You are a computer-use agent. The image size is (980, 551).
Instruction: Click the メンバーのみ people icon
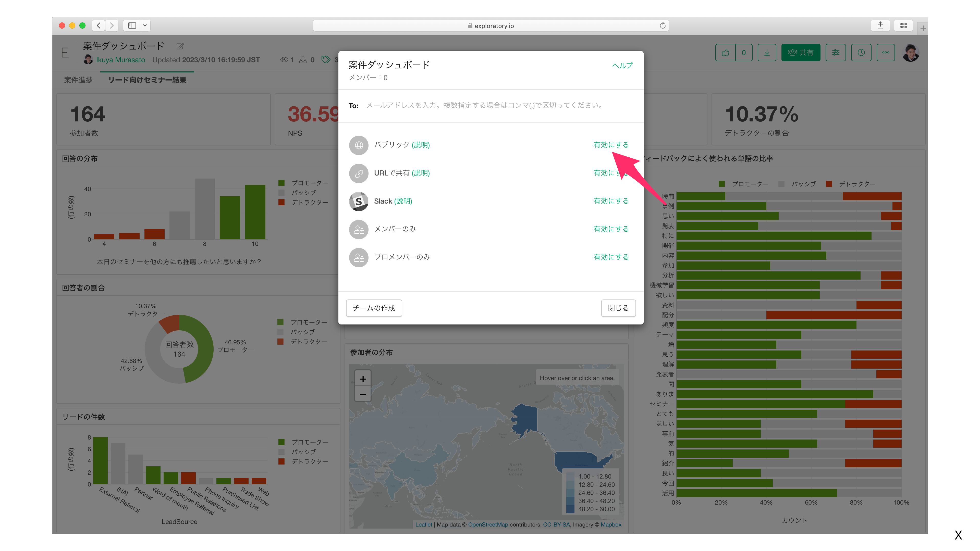tap(359, 229)
